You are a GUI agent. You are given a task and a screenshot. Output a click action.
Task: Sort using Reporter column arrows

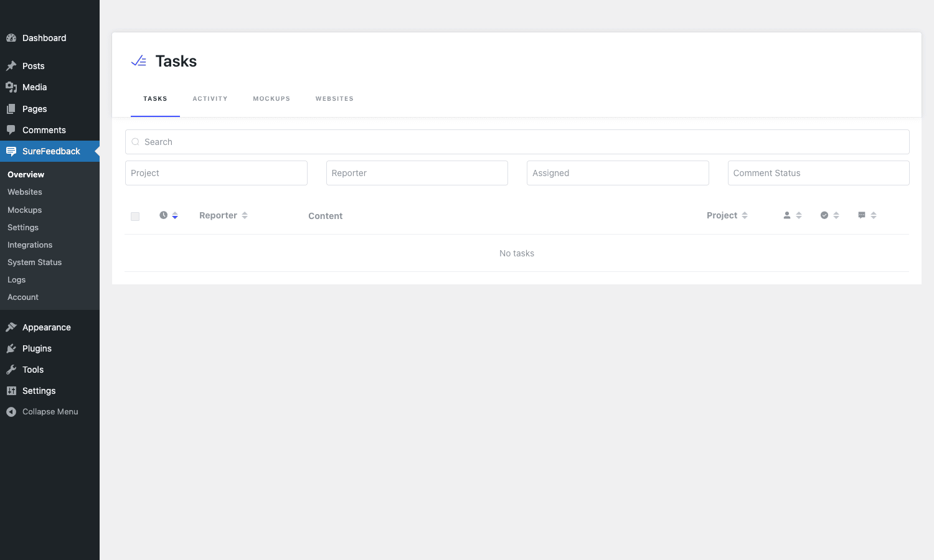pos(245,215)
